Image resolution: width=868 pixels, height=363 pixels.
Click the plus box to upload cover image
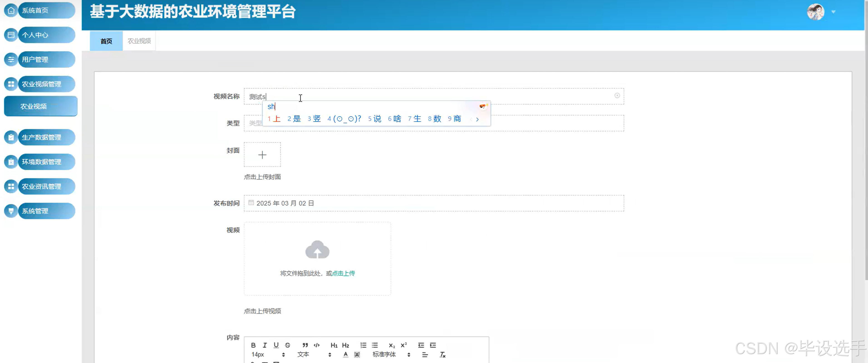coord(262,154)
